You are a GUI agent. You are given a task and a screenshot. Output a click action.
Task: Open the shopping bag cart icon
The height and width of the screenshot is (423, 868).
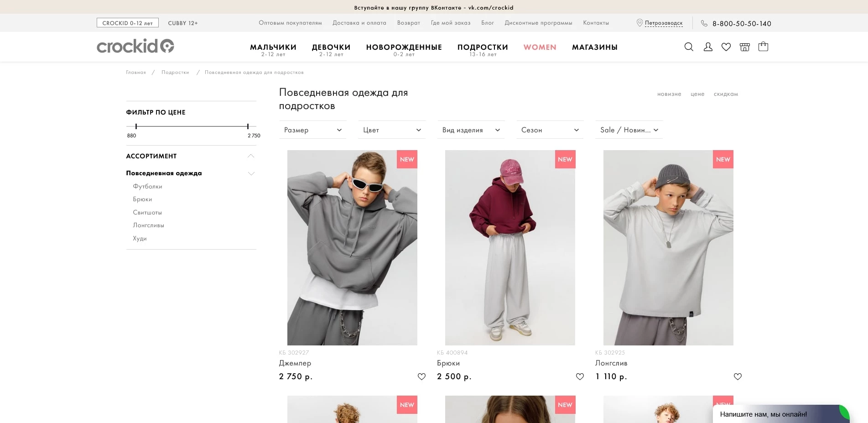(763, 47)
